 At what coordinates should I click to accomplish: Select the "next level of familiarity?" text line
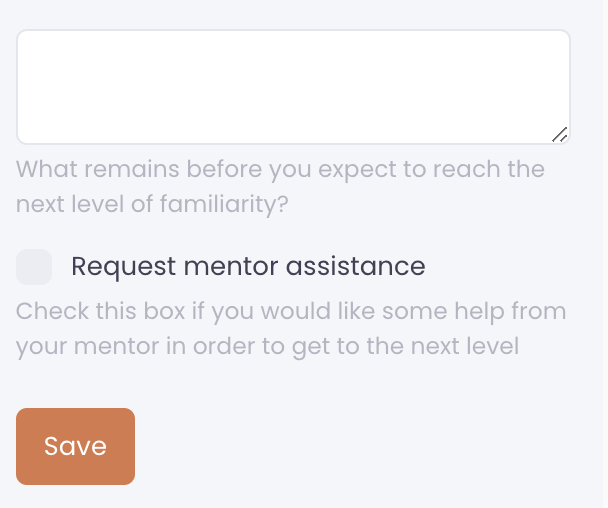(x=152, y=205)
